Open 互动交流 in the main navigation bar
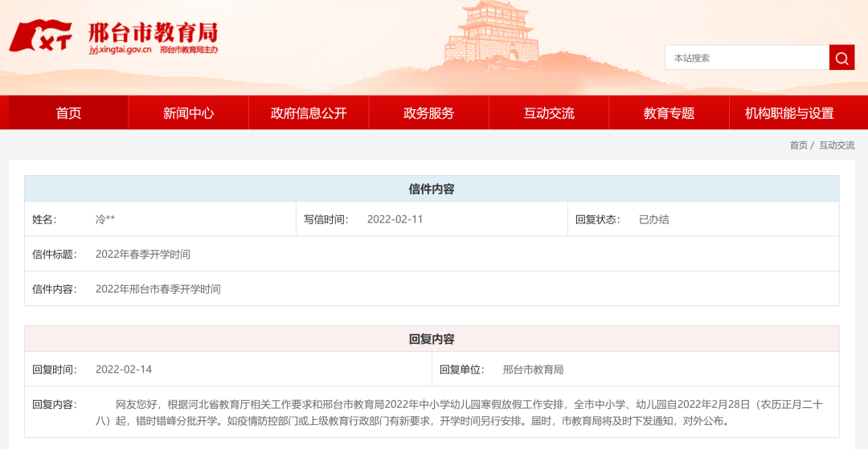Image resolution: width=868 pixels, height=449 pixels. click(549, 113)
